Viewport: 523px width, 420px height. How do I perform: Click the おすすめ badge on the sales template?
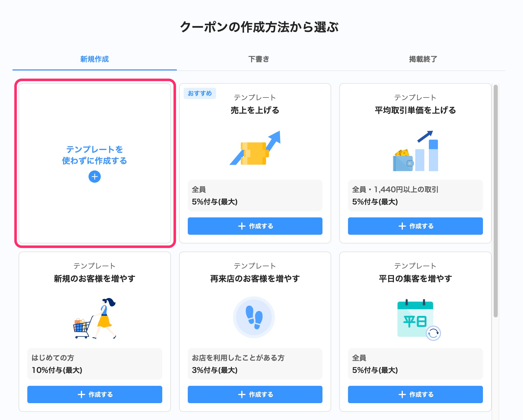(200, 93)
